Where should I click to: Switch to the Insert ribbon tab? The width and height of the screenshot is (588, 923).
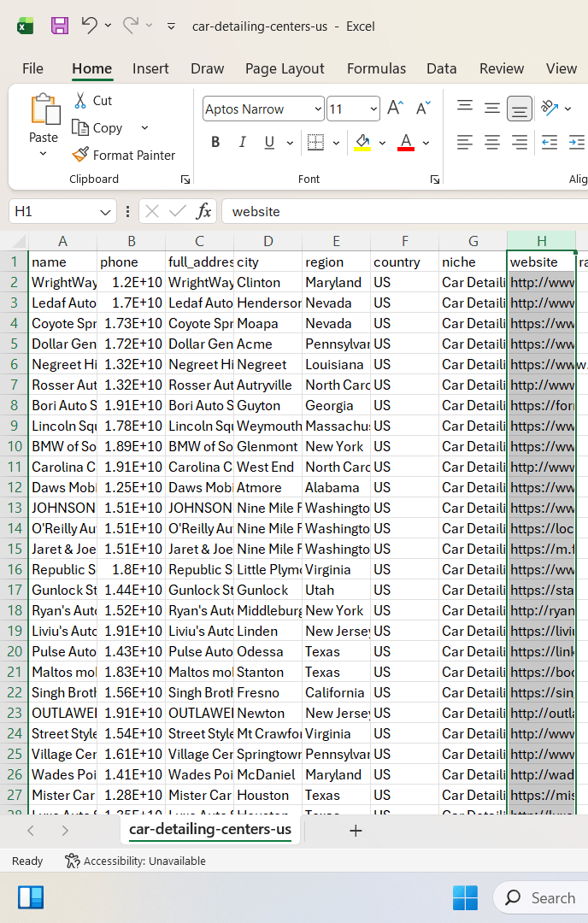coord(150,69)
